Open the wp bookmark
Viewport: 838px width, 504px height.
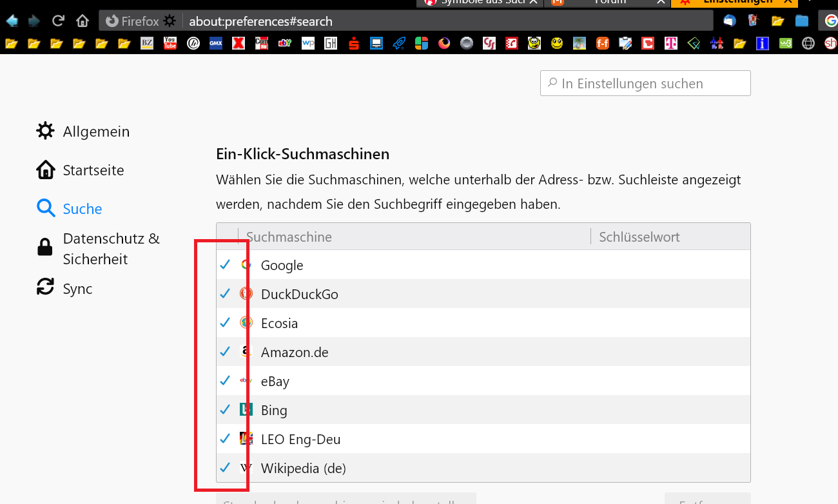[x=307, y=44]
